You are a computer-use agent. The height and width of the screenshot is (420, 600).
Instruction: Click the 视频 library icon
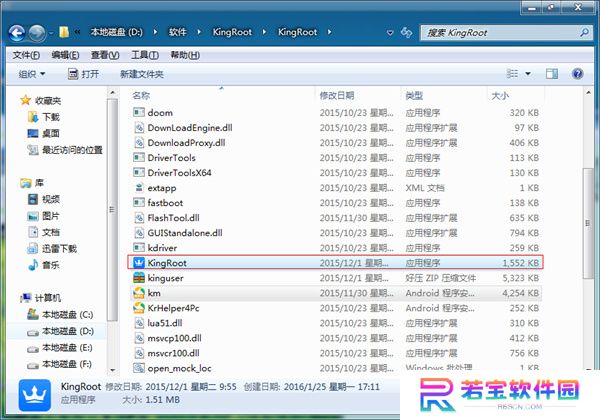pyautogui.click(x=33, y=199)
